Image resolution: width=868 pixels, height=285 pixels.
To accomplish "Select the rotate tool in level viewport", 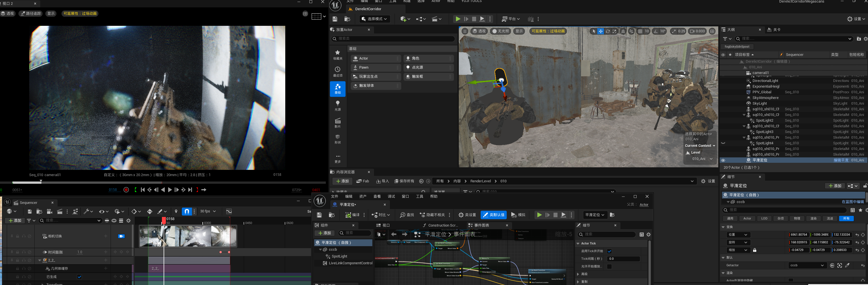I will point(607,31).
